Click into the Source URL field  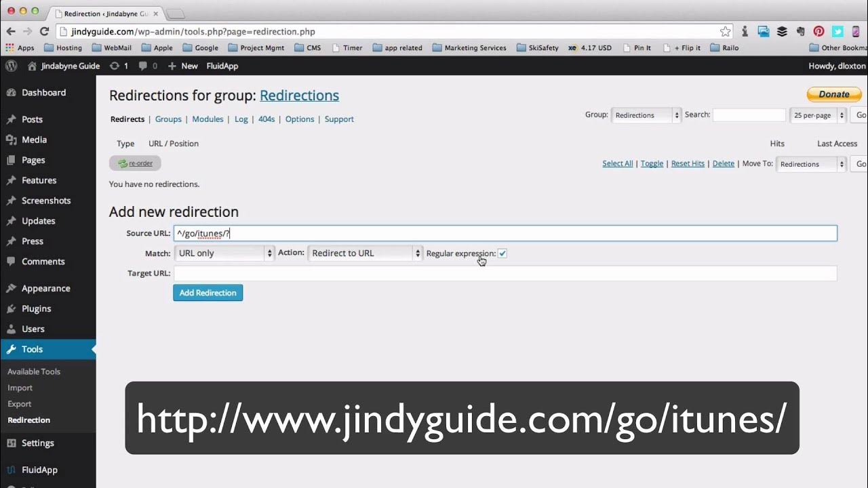pos(505,233)
